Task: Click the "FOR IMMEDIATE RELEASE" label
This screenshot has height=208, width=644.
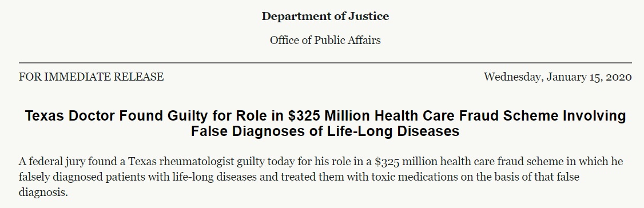Action: [x=91, y=77]
